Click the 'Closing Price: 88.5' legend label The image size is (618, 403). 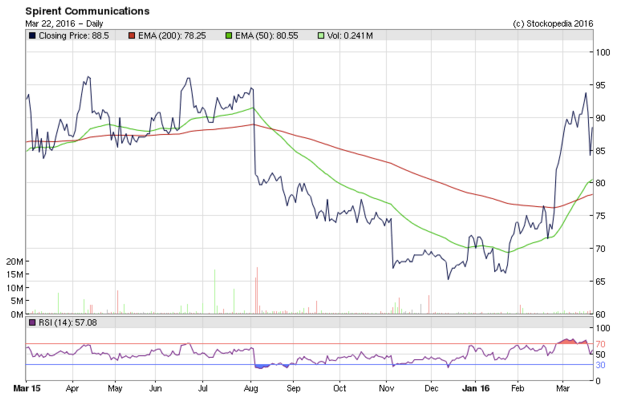tap(74, 36)
